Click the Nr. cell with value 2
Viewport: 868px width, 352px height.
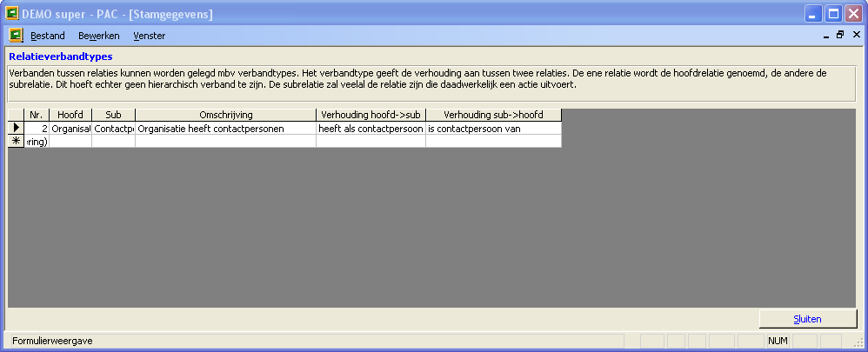tap(37, 129)
